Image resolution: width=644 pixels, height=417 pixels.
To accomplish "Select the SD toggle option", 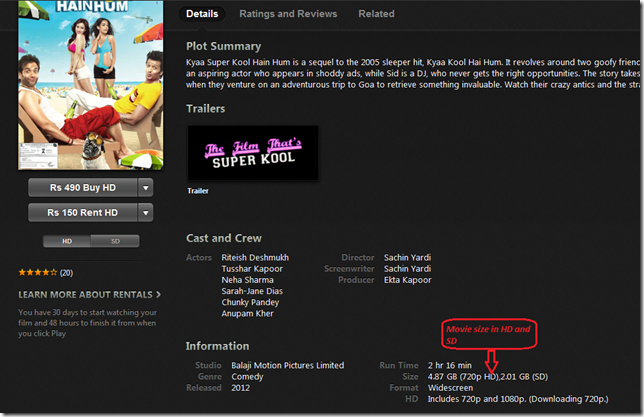I will 115,241.
